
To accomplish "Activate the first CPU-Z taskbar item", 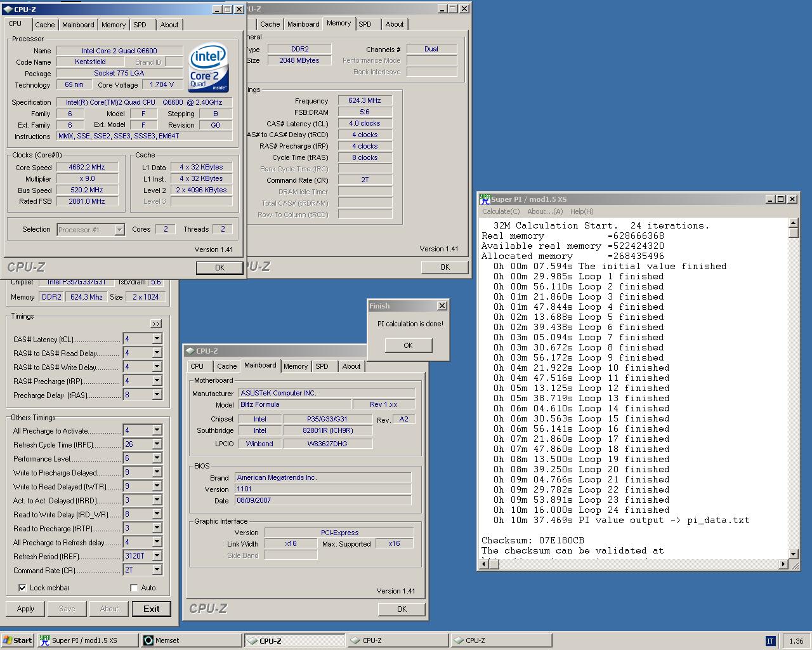I will pyautogui.click(x=295, y=640).
